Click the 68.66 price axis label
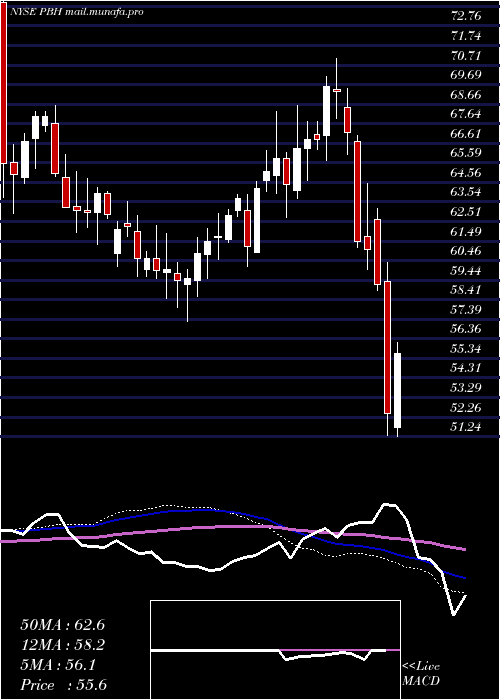 click(x=466, y=95)
